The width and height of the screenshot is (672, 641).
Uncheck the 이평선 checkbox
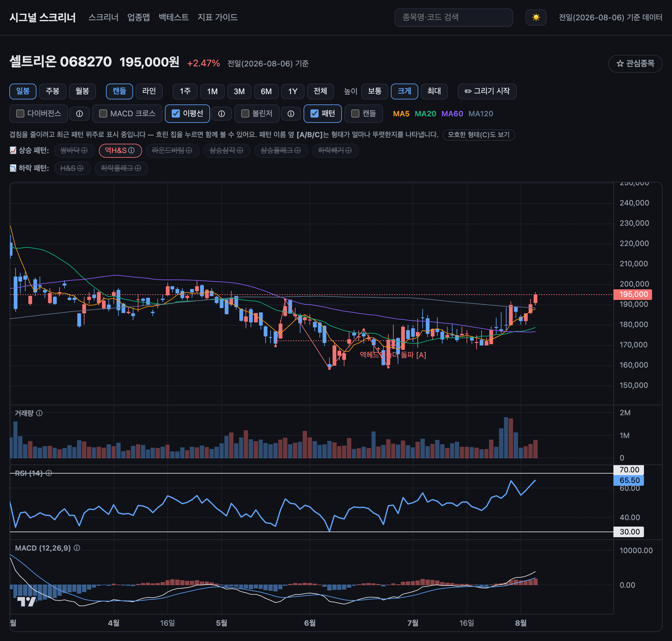click(175, 113)
